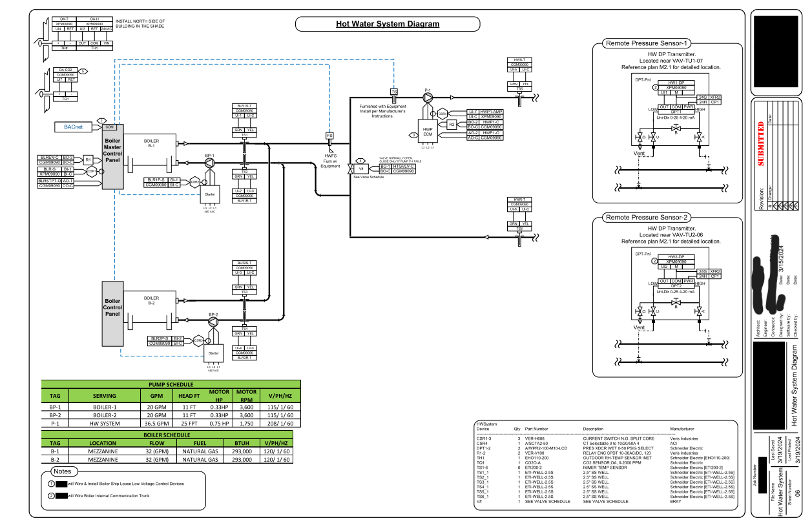The width and height of the screenshot is (812, 525).
Task: Click the 'HWR-T' sensor label
Action: [x=518, y=200]
